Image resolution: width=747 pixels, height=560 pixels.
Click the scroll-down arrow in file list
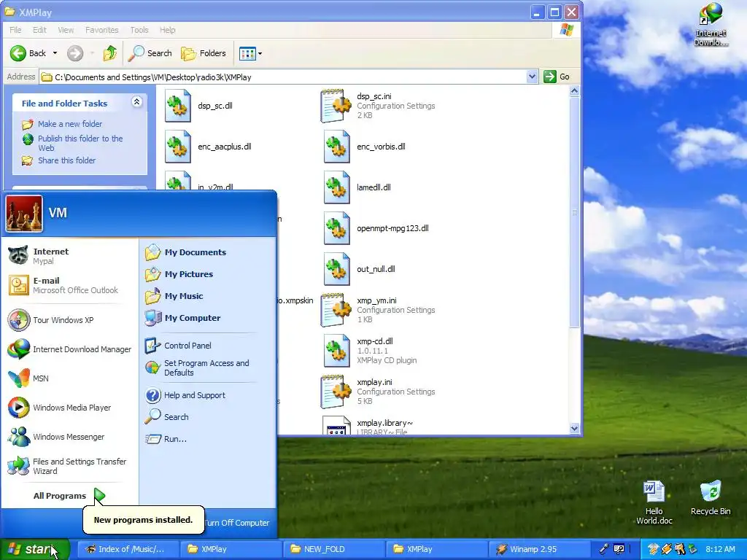tap(575, 428)
